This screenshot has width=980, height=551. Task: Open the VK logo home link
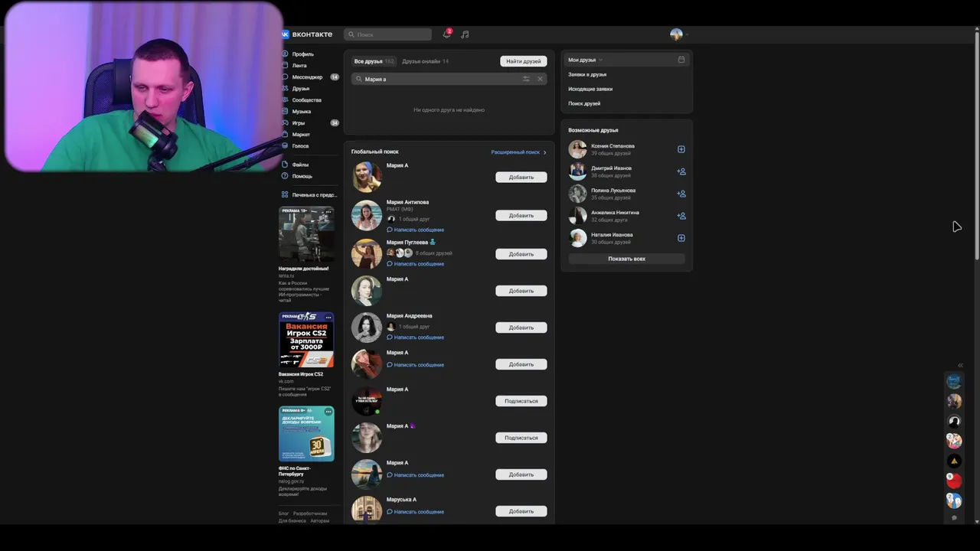pyautogui.click(x=307, y=34)
